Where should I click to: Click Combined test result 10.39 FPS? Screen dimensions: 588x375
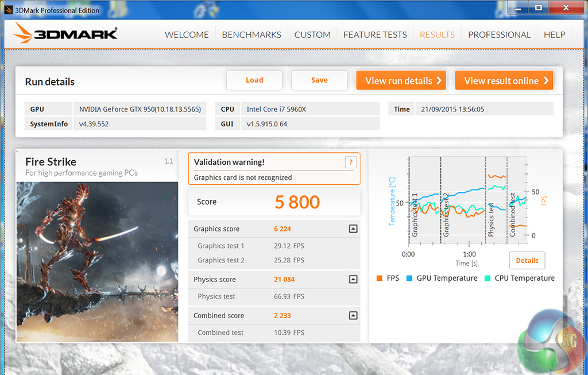click(x=289, y=333)
